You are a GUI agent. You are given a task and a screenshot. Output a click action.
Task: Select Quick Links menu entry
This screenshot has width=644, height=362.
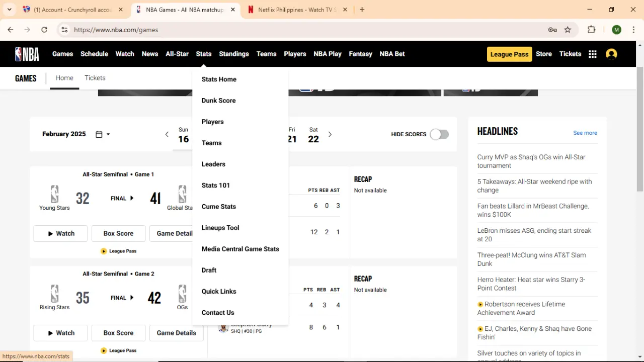point(218,291)
